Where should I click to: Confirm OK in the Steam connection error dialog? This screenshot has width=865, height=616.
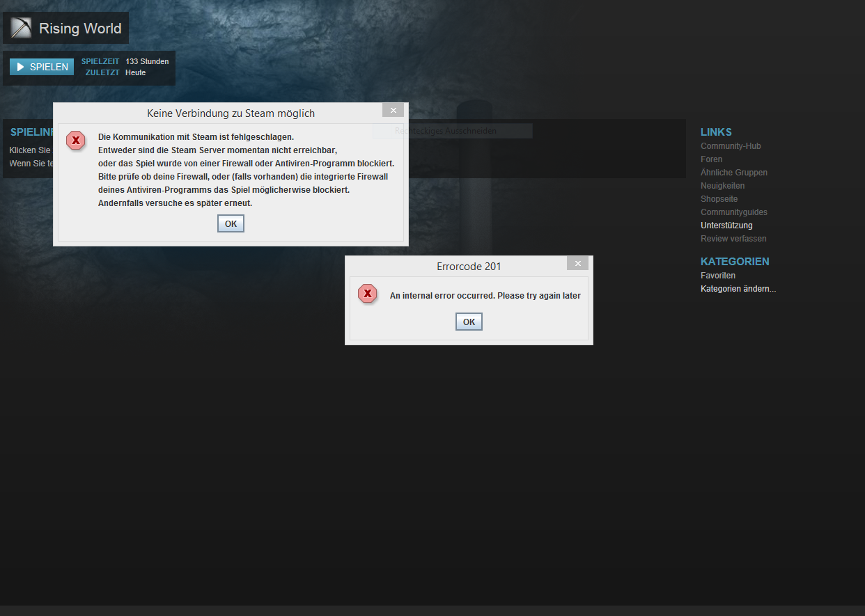point(231,223)
